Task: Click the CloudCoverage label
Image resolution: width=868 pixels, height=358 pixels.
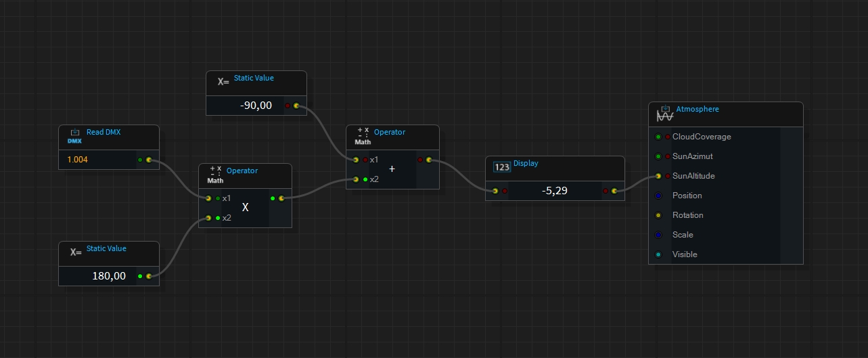Action: pyautogui.click(x=702, y=137)
